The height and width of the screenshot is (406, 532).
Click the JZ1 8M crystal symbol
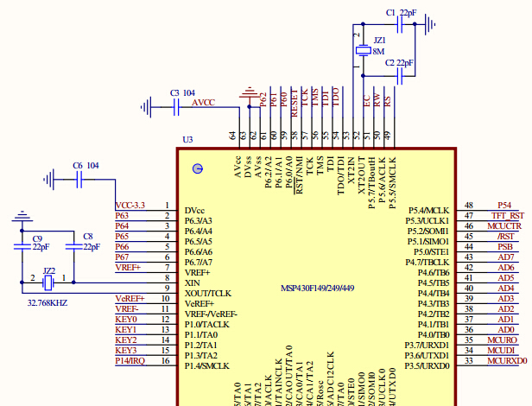coord(363,51)
